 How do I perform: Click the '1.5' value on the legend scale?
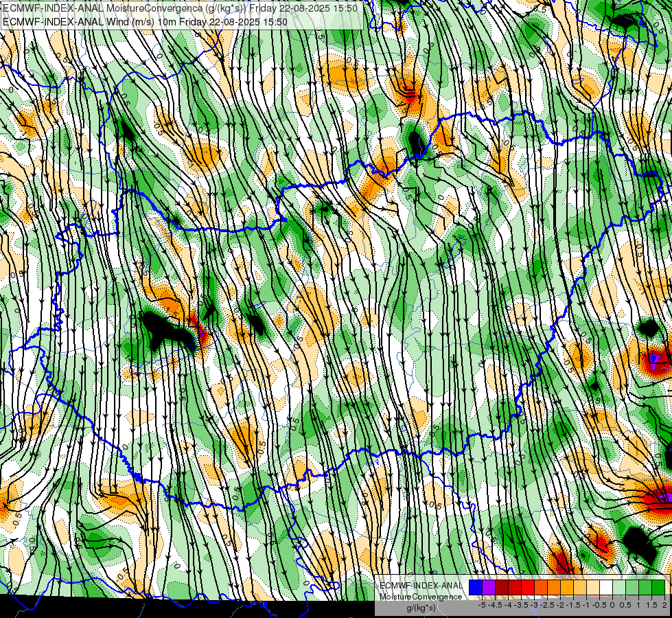[x=652, y=605]
